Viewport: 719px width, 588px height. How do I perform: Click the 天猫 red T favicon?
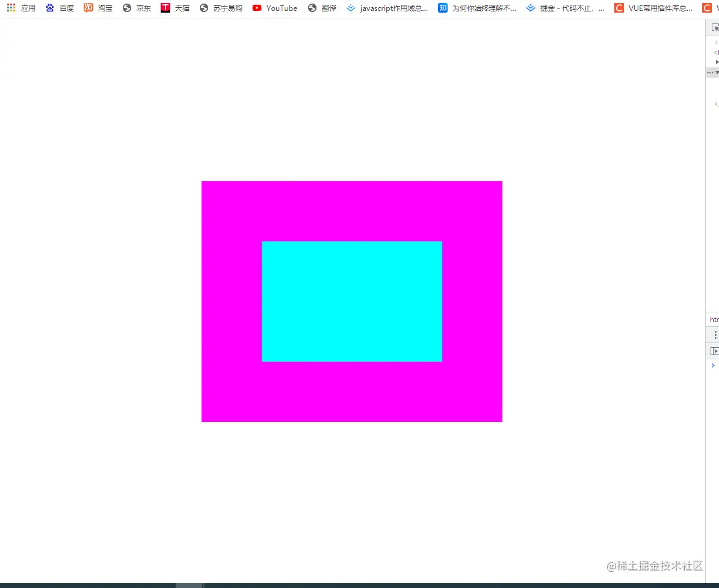165,8
